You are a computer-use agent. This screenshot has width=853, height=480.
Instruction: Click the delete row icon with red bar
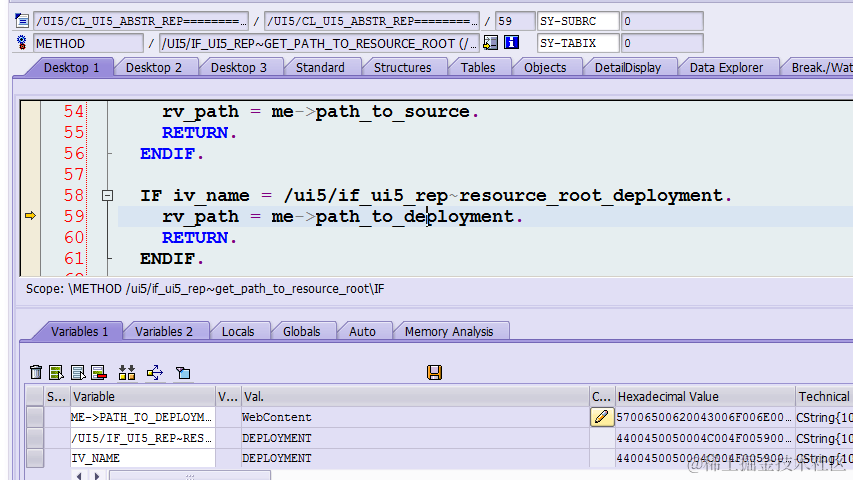tap(99, 372)
